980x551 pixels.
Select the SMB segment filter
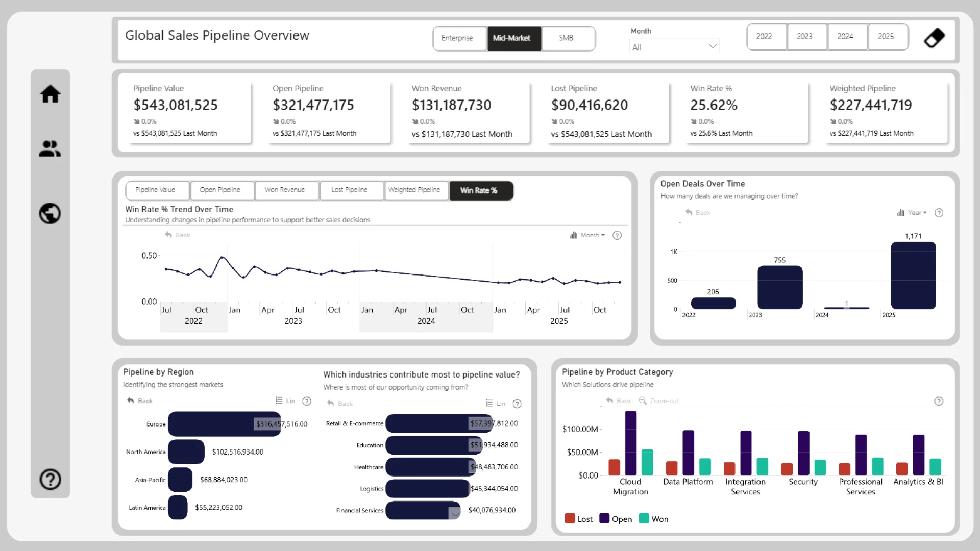[x=566, y=38]
